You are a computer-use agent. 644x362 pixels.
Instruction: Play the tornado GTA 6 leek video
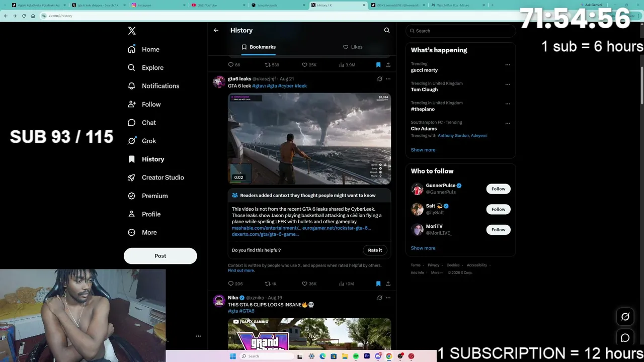click(x=309, y=139)
